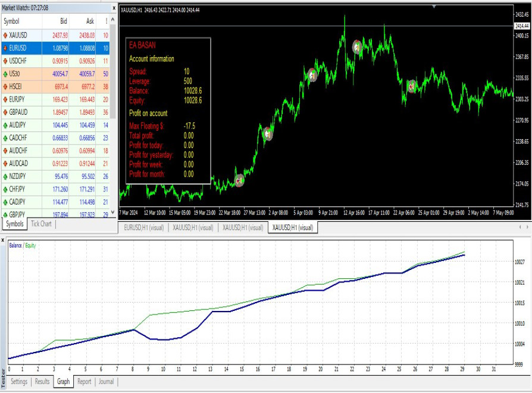Viewport: 532px width, 393px height.
Task: Switch to the Tick Chart tab
Action: click(x=41, y=224)
